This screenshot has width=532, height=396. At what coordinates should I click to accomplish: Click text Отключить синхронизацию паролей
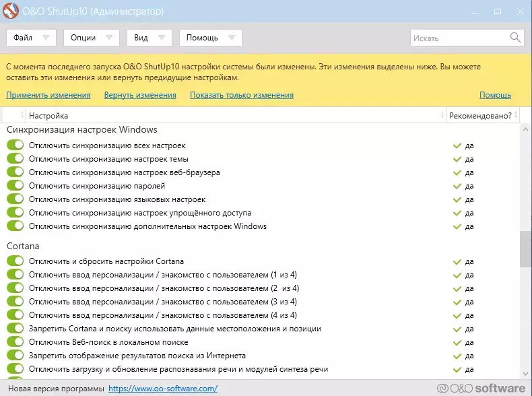pos(97,186)
